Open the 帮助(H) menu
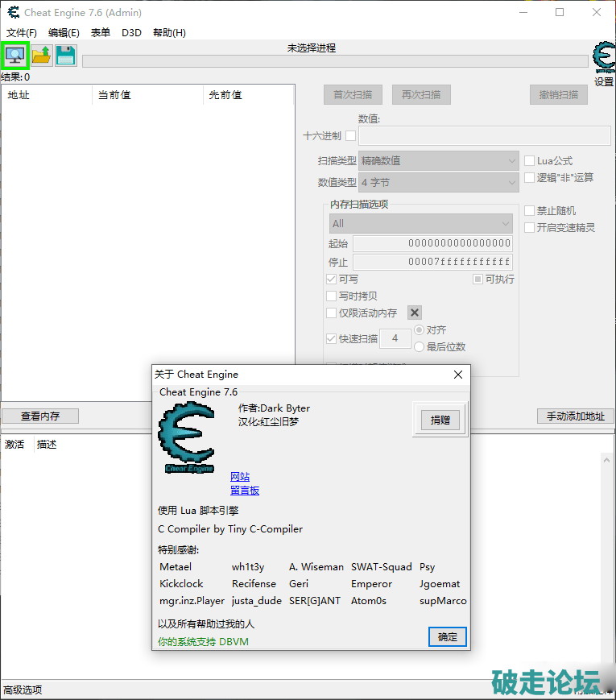Screen dimensions: 616x700 169,33
